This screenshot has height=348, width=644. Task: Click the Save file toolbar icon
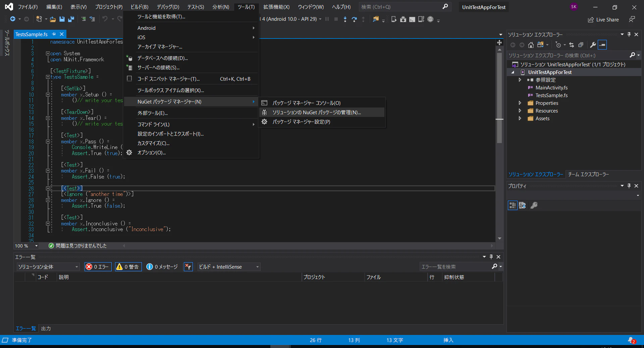tap(62, 19)
